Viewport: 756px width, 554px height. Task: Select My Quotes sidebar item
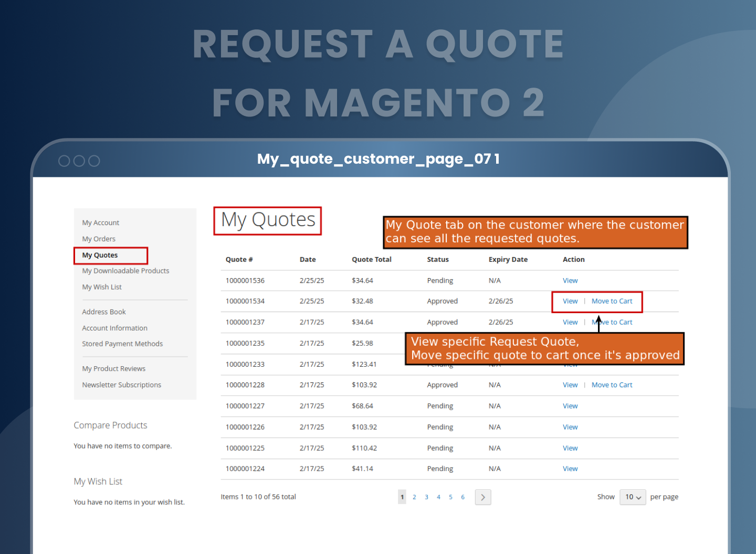pyautogui.click(x=100, y=255)
